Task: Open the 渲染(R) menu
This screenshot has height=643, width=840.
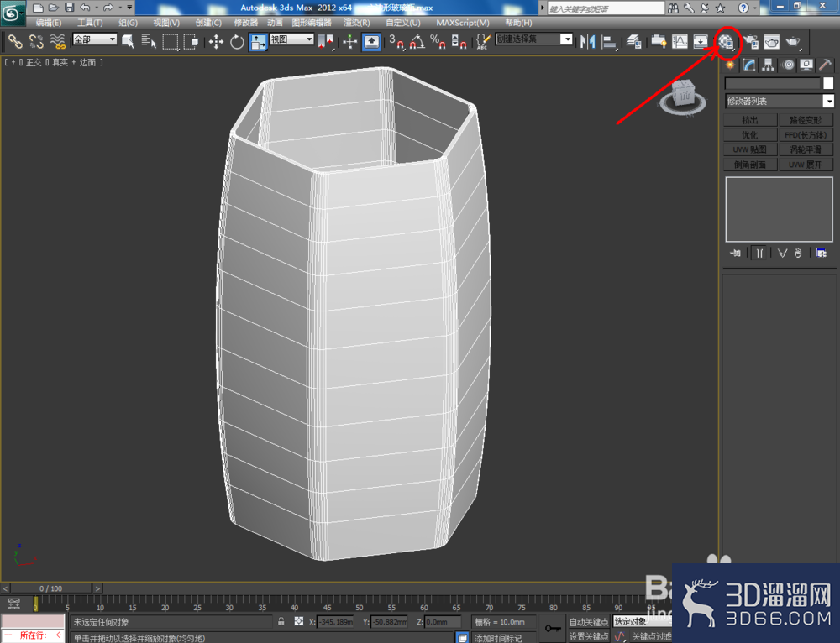Action: 357,23
